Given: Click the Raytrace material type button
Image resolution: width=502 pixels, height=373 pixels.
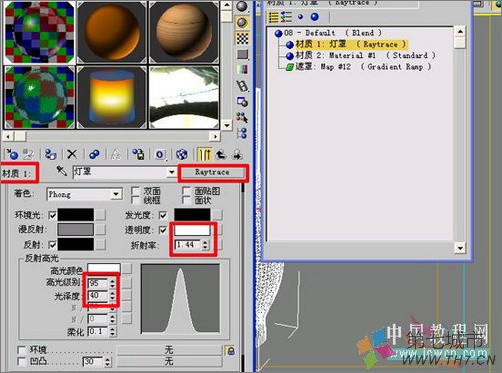Looking at the screenshot, I should point(213,172).
